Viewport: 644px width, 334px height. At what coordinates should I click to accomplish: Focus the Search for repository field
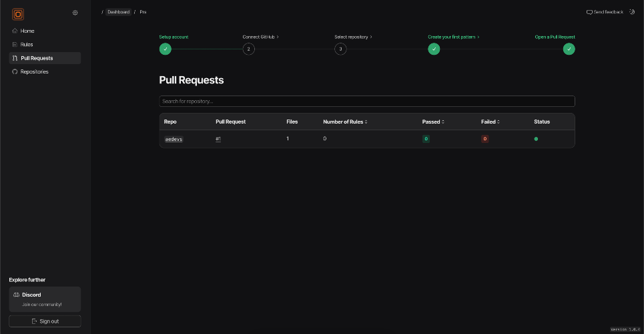(x=367, y=101)
